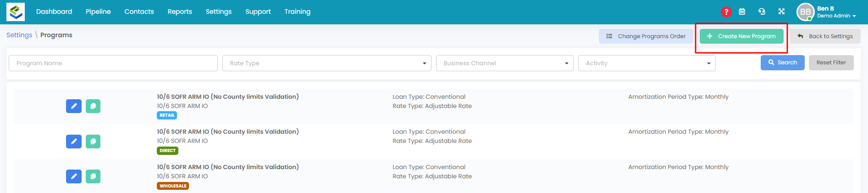
Task: Click the headset support icon
Action: tap(762, 12)
